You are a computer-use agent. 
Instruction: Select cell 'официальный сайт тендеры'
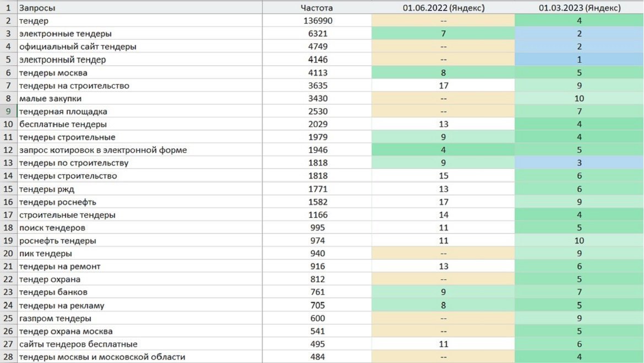coord(140,46)
